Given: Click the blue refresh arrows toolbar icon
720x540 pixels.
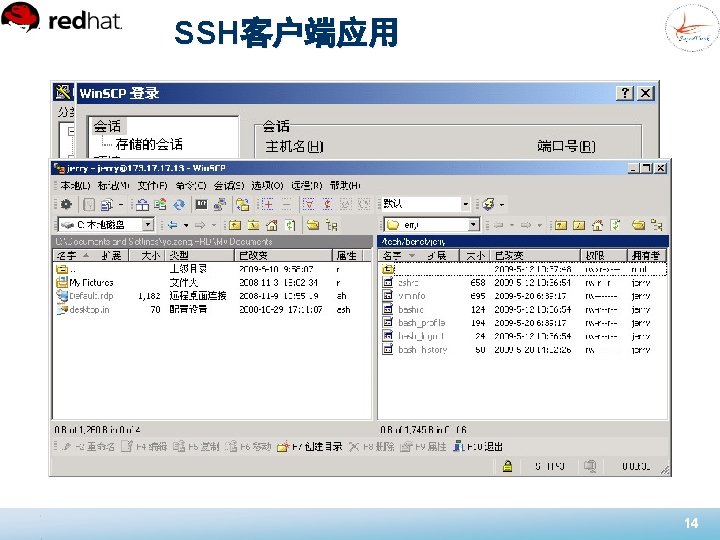Looking at the screenshot, I should tap(179, 204).
